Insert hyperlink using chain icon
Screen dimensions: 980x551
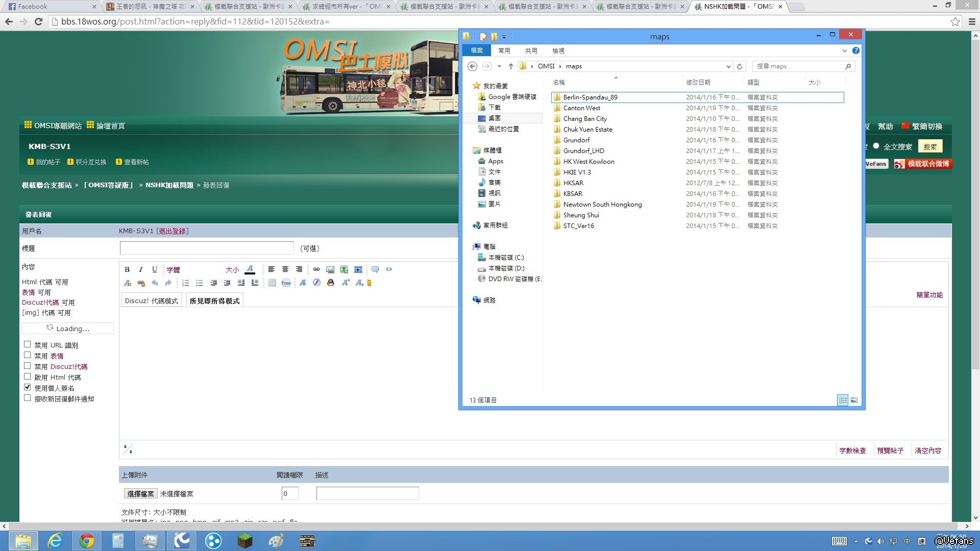[316, 269]
